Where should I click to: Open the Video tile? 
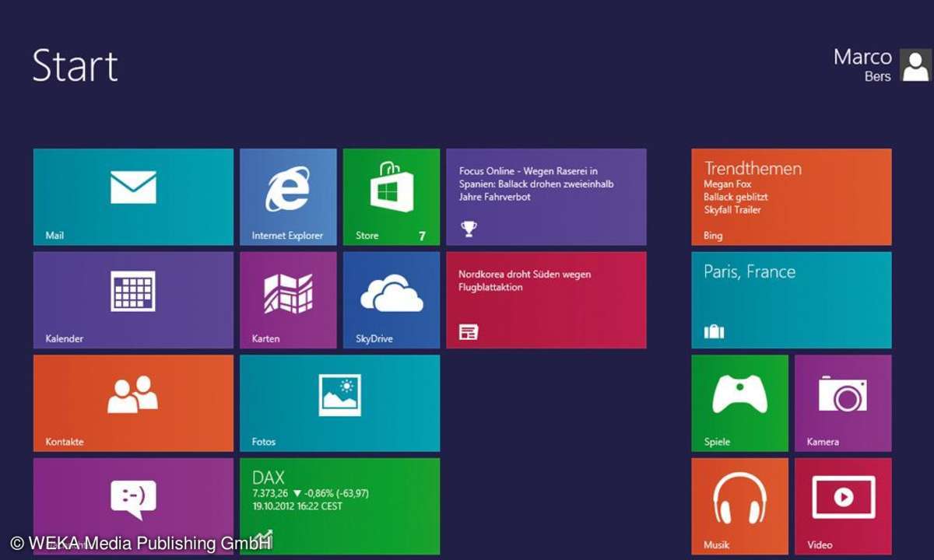(843, 506)
